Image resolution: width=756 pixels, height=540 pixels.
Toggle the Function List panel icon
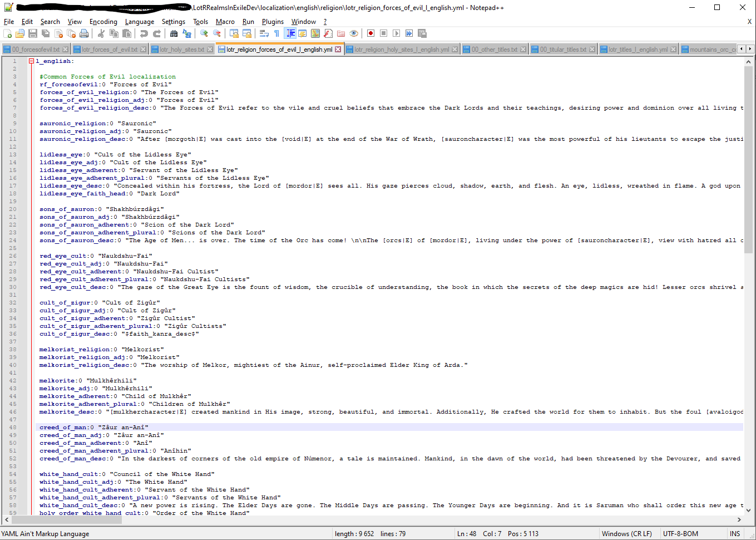coord(328,34)
